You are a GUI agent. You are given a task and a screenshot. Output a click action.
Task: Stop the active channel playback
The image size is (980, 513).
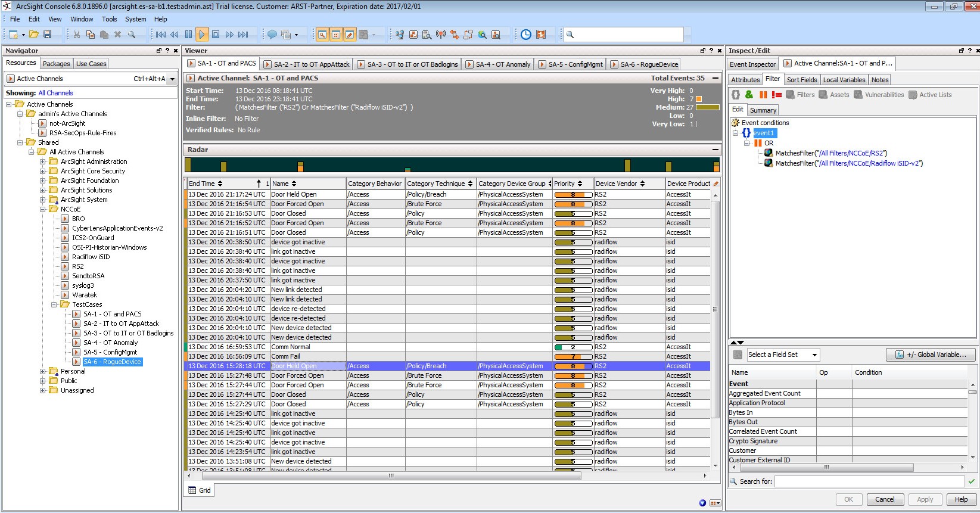[216, 35]
